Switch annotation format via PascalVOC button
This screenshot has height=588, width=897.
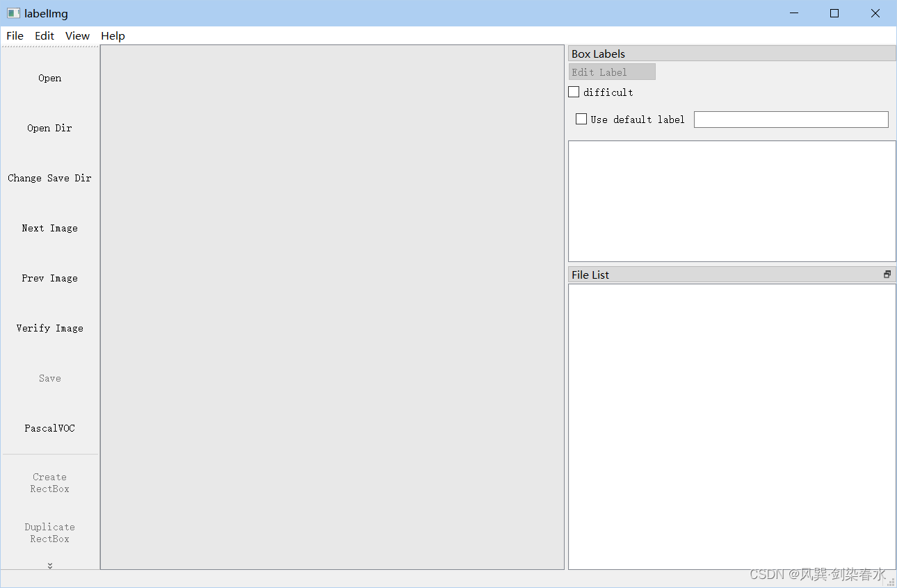point(50,429)
